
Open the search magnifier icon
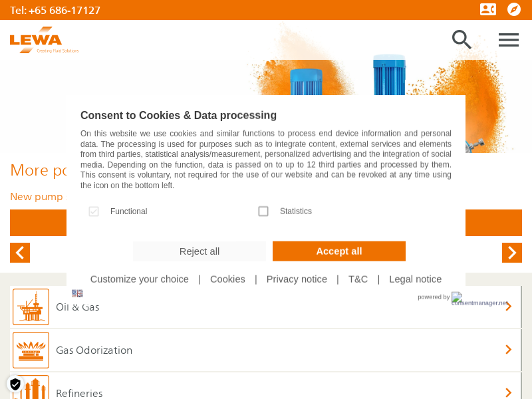[x=462, y=39]
